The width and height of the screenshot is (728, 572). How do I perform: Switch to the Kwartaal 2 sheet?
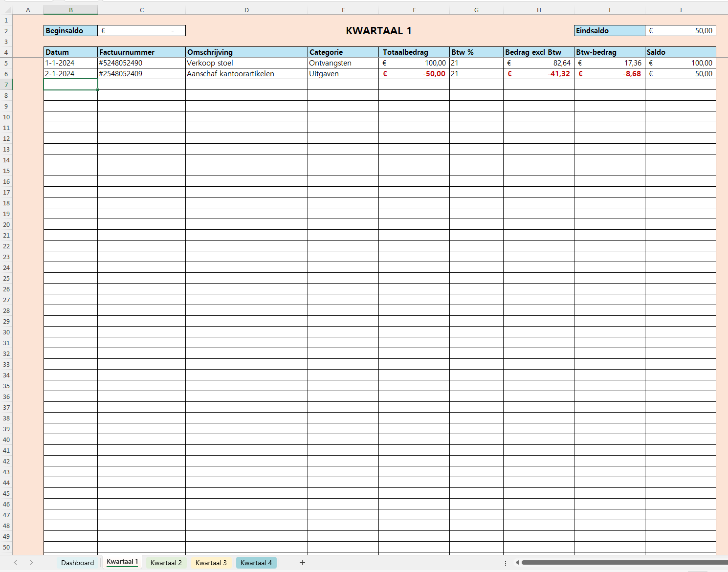[x=166, y=563]
